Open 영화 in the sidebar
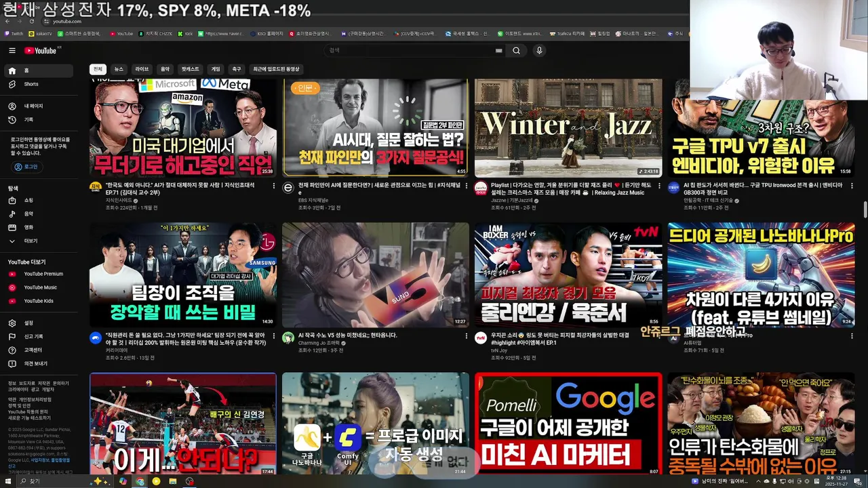The image size is (868, 488). pyautogui.click(x=39, y=228)
